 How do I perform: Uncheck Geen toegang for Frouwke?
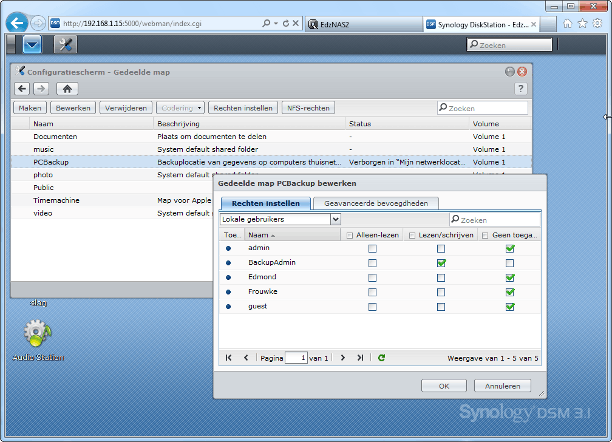[510, 292]
